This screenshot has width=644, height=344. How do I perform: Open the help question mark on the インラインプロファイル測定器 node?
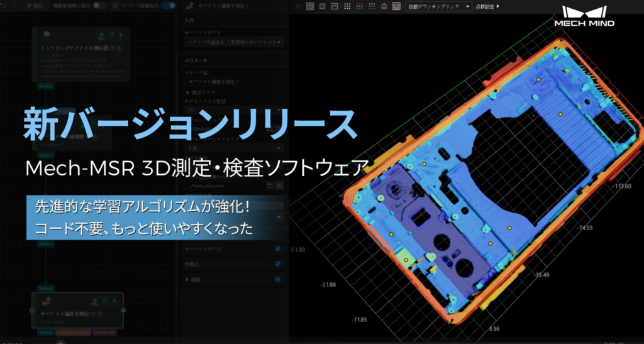click(119, 48)
